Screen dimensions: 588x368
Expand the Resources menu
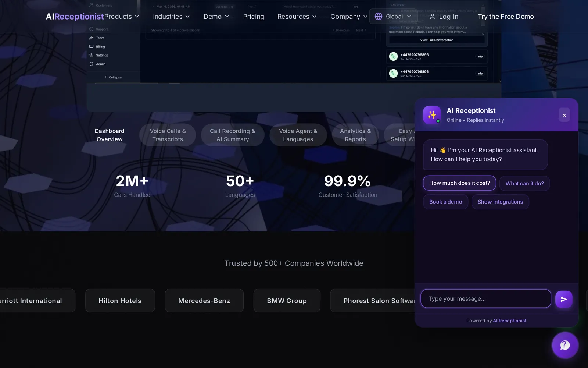(x=297, y=17)
